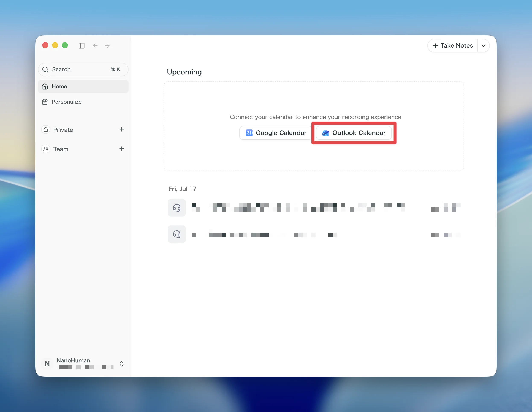This screenshot has width=532, height=412.
Task: Close the window with red button
Action: tap(45, 45)
